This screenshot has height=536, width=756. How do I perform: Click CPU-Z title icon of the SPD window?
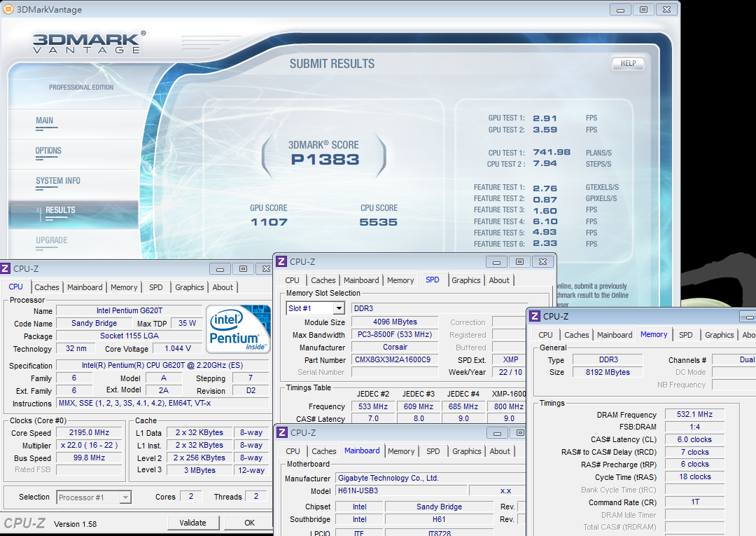click(281, 262)
